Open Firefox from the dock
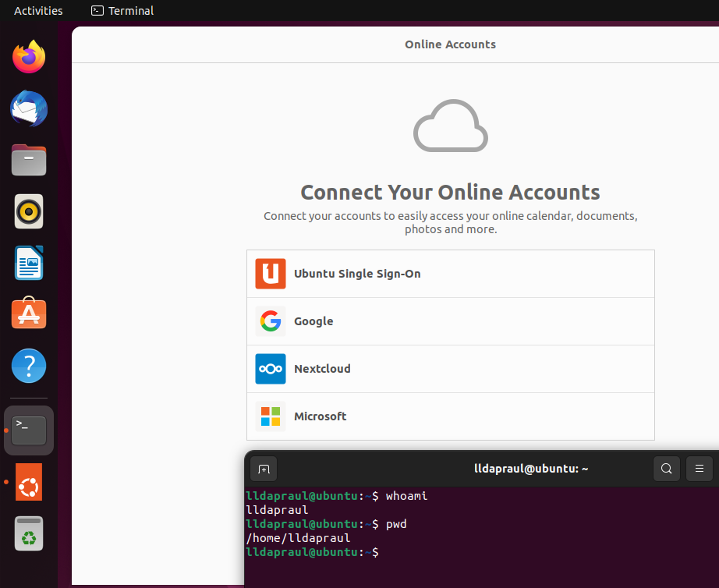Viewport: 719px width, 588px height. coord(29,57)
